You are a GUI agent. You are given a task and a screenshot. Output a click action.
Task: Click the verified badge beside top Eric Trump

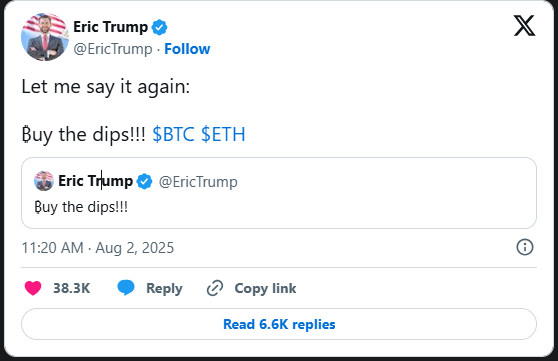click(x=159, y=27)
